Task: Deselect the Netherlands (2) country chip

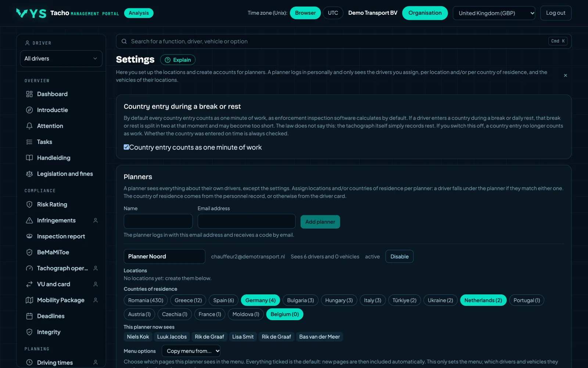Action: point(483,300)
